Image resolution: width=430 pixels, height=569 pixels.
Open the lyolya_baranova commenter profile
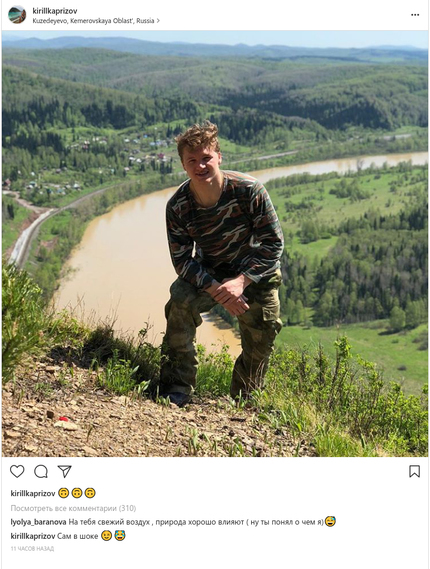38,522
